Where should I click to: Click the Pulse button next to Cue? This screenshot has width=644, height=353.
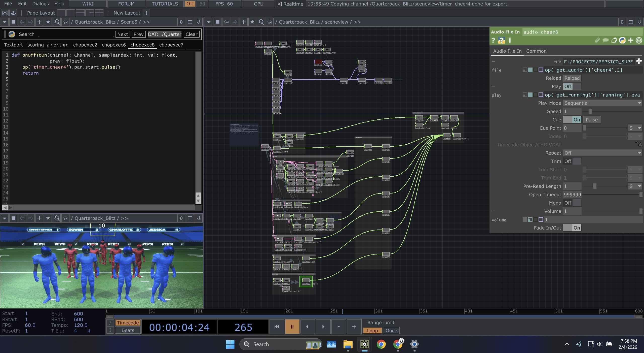click(x=591, y=120)
